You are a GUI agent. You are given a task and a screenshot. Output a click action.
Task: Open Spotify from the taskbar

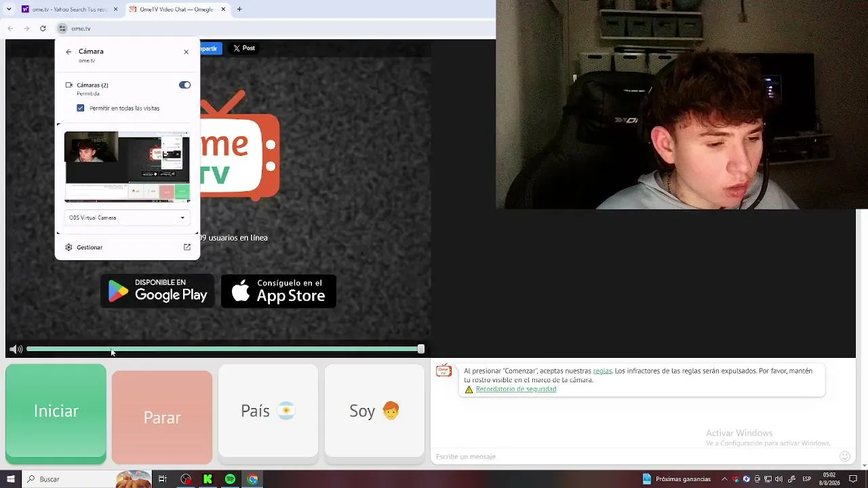[231, 479]
